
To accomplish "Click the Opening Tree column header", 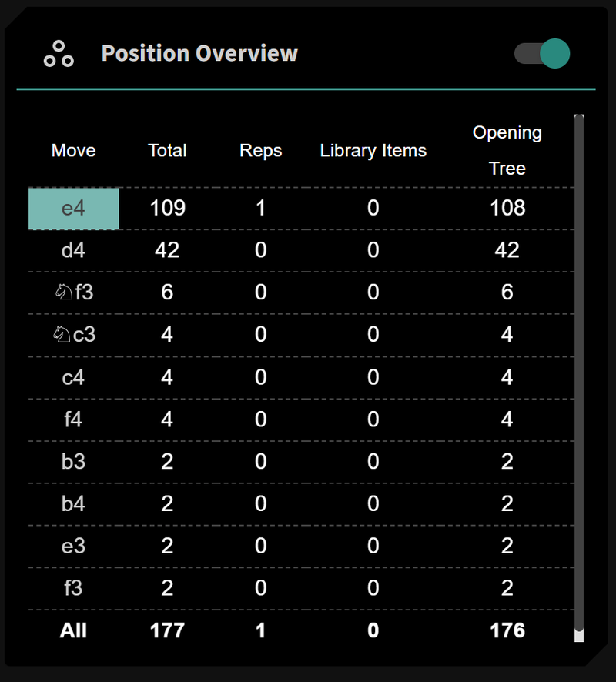I will click(507, 151).
